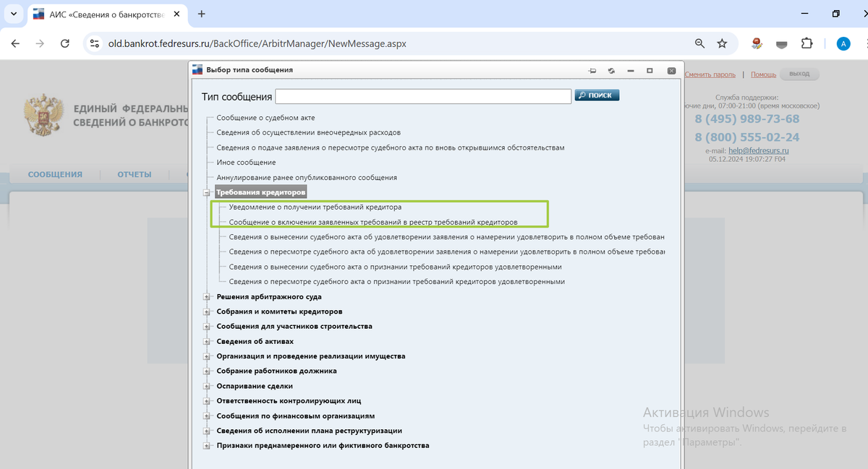Select Аннулирование ранее опубликованного сообщения
868x469 pixels.
[307, 178]
